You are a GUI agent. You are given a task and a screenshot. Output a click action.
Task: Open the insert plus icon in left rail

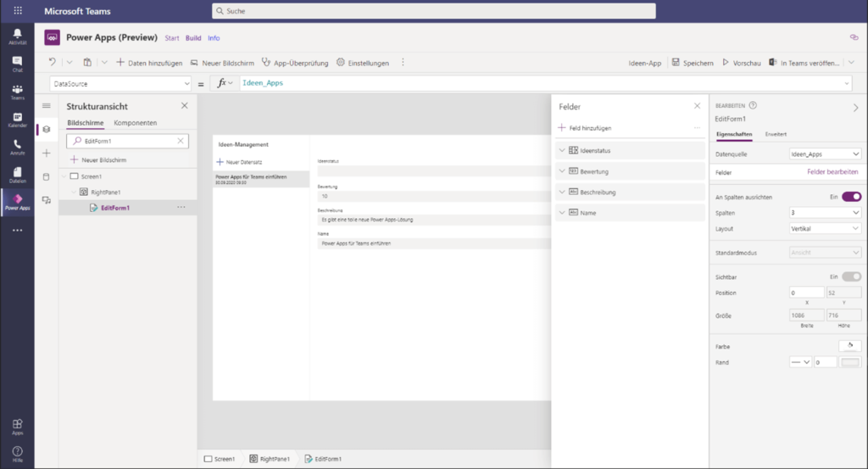click(47, 153)
